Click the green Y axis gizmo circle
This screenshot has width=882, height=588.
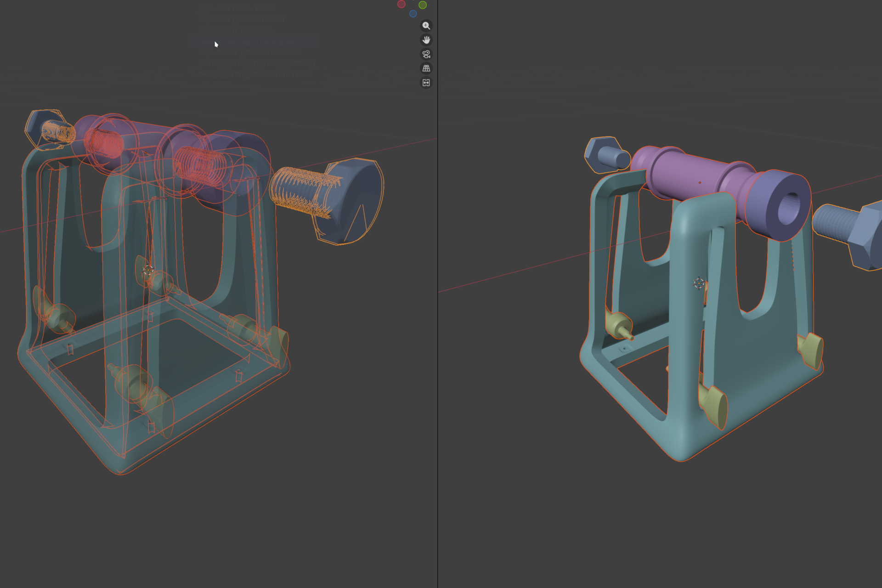tap(423, 5)
